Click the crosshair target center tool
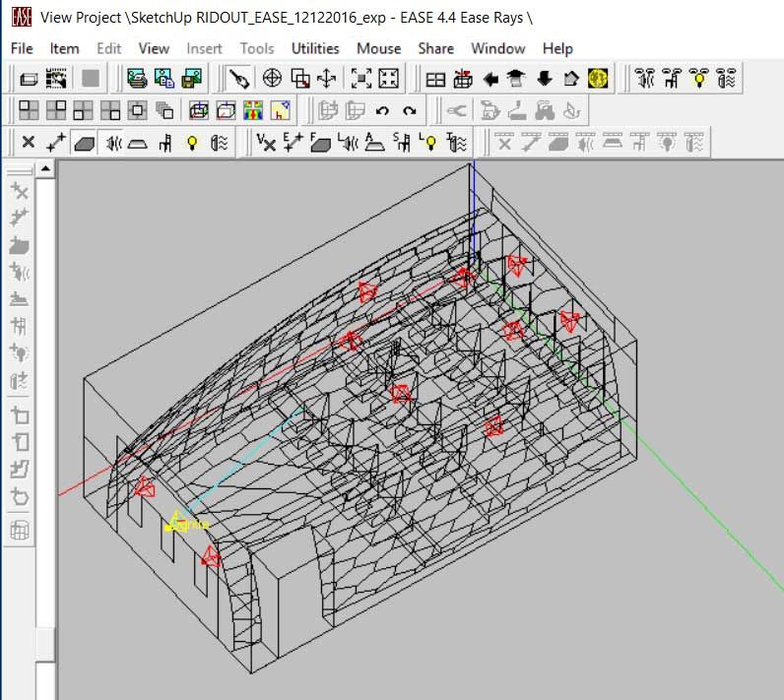 click(272, 79)
